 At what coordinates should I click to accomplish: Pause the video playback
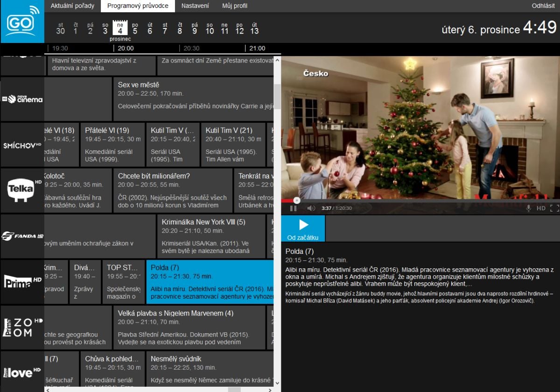click(x=294, y=208)
